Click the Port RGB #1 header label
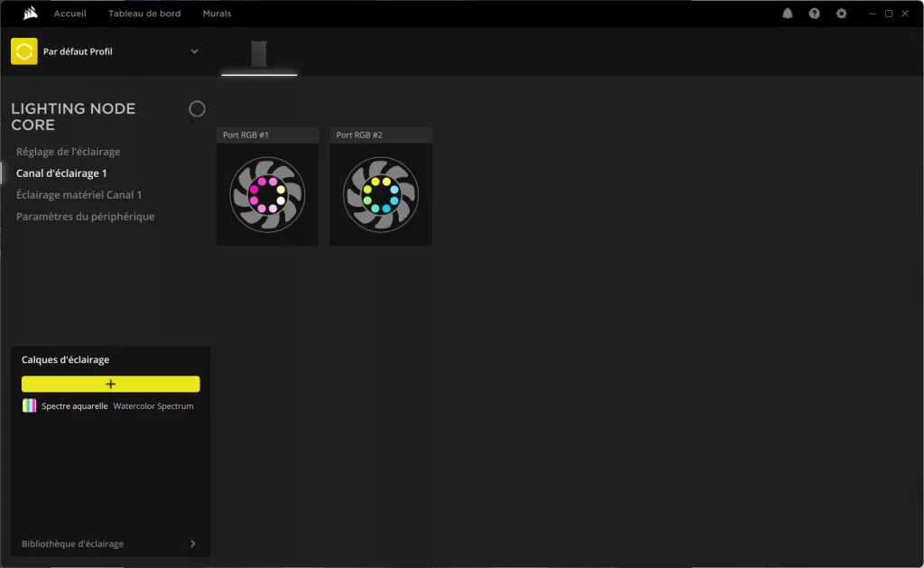924x568 pixels. 245,135
